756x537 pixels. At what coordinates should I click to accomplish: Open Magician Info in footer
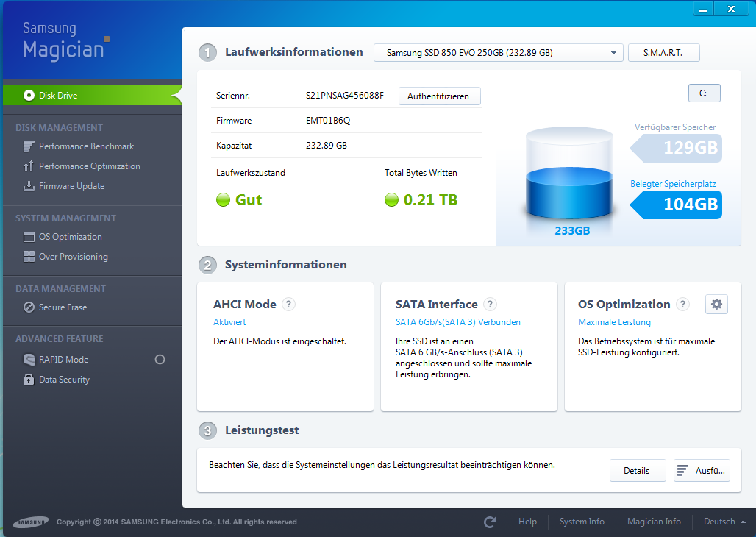(654, 522)
